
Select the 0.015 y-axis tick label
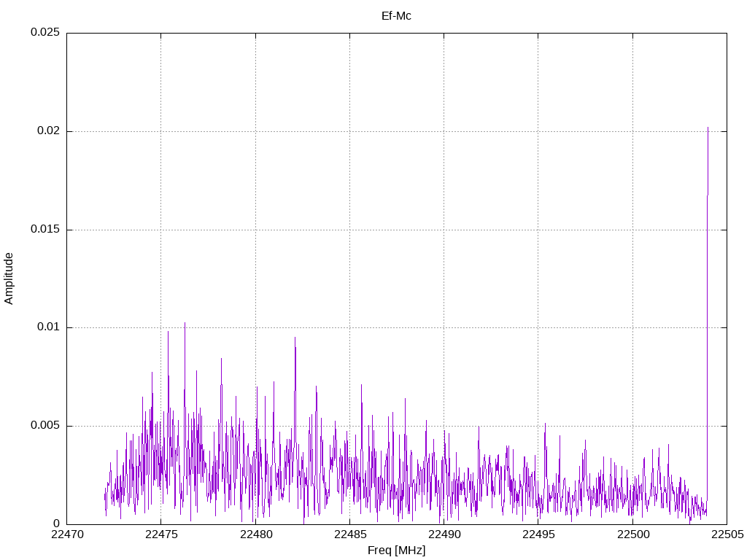click(44, 230)
